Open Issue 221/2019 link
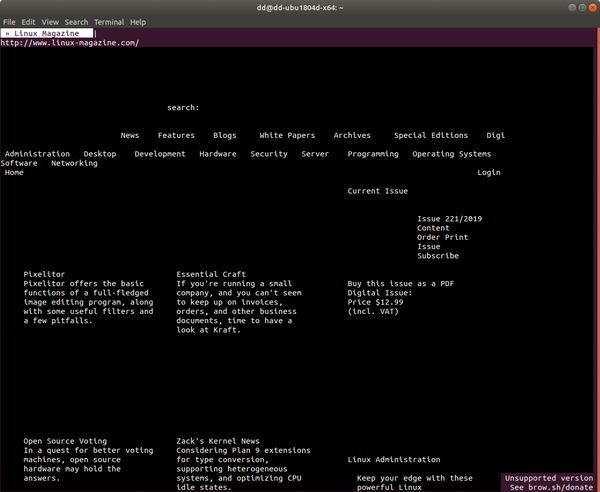The image size is (600, 492). (x=449, y=219)
